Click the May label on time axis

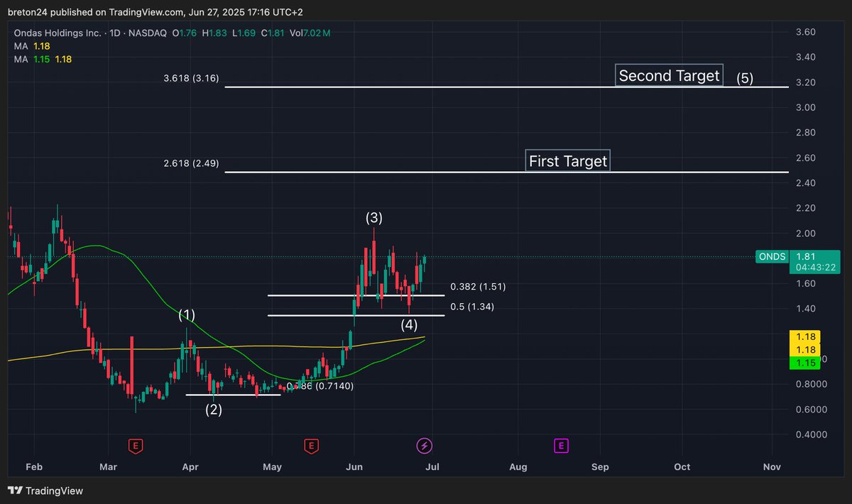(x=272, y=467)
